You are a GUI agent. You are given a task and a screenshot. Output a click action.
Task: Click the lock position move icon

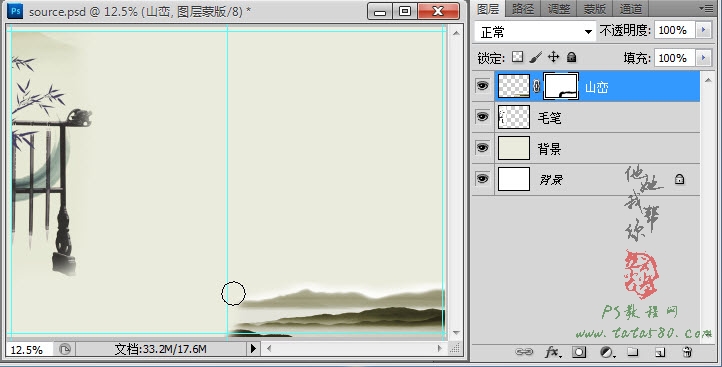[553, 57]
